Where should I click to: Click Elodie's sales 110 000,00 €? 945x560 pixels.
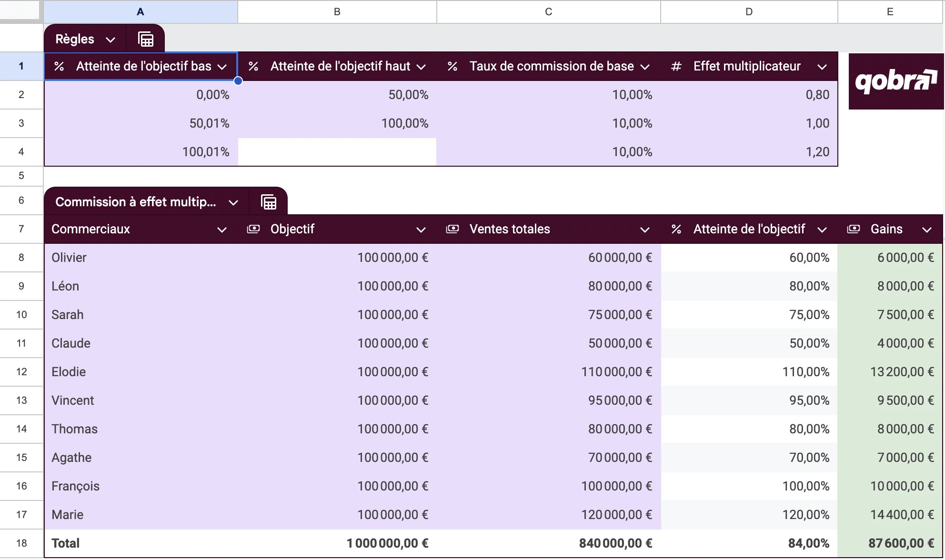point(549,372)
